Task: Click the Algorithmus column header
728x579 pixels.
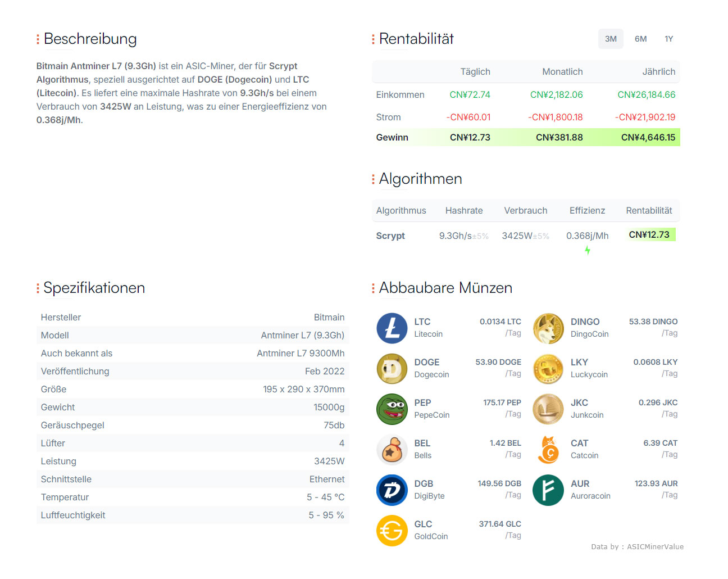Action: coord(401,210)
